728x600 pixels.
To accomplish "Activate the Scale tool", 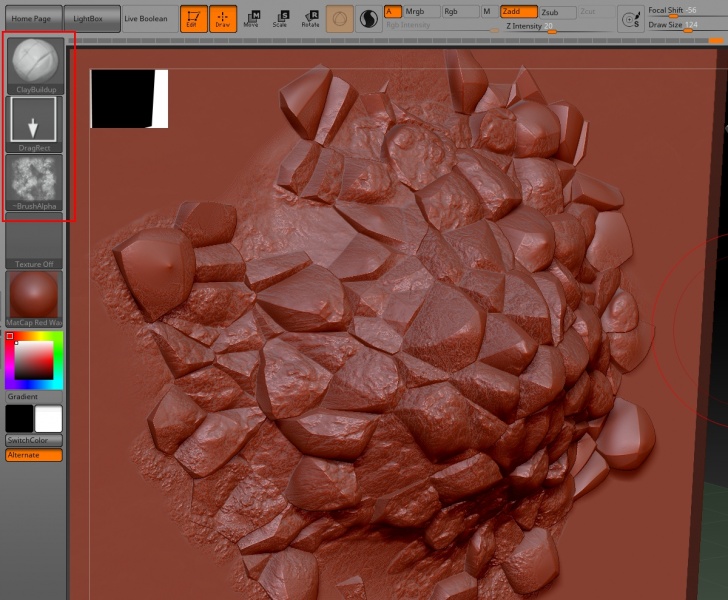I will coord(280,19).
